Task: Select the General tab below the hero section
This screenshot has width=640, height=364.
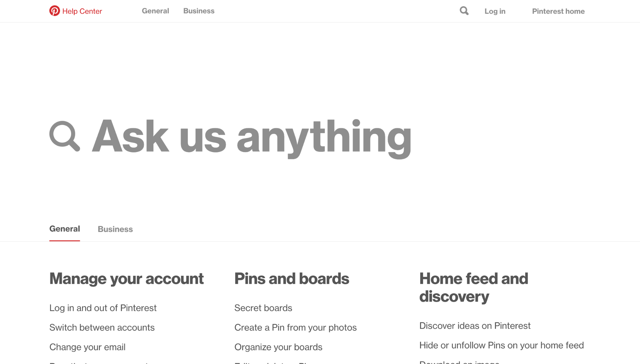Action: coord(65,229)
